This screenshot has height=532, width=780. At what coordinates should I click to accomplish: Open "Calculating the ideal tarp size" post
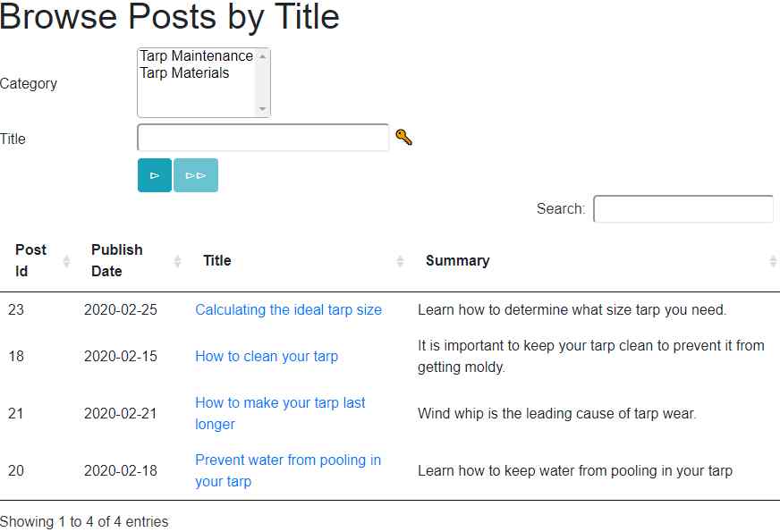[x=288, y=310]
